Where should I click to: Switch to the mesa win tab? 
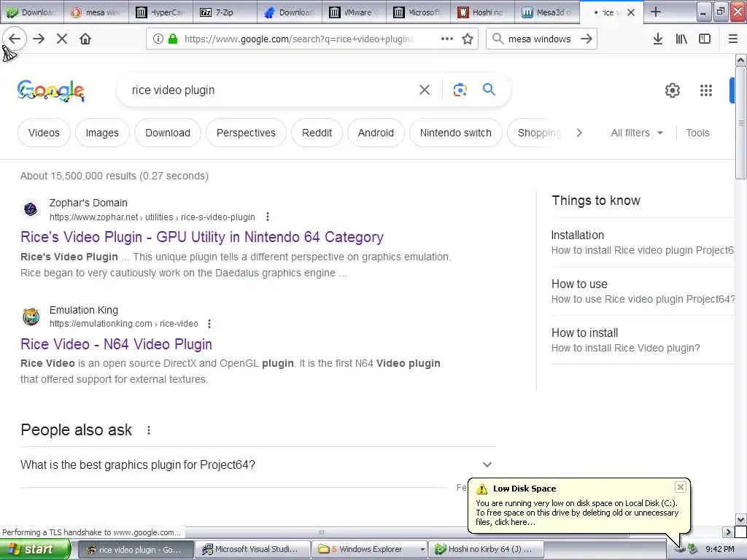tap(96, 12)
